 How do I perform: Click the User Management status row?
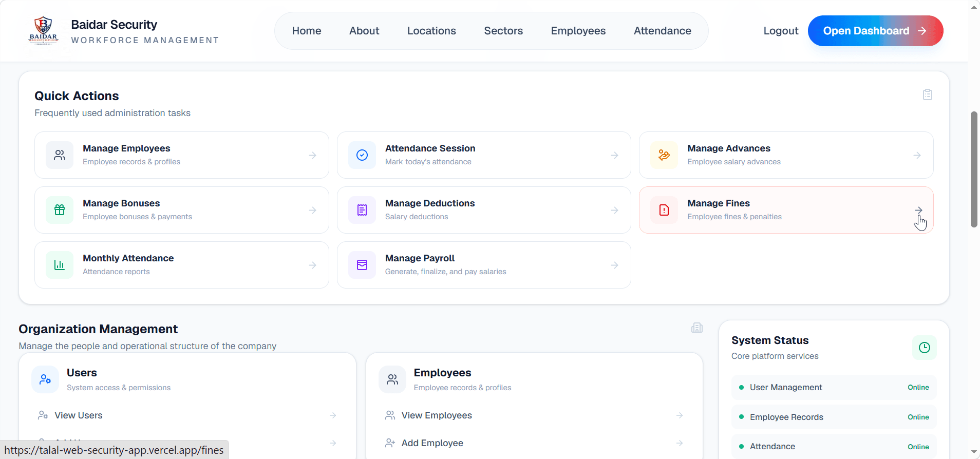tap(834, 387)
